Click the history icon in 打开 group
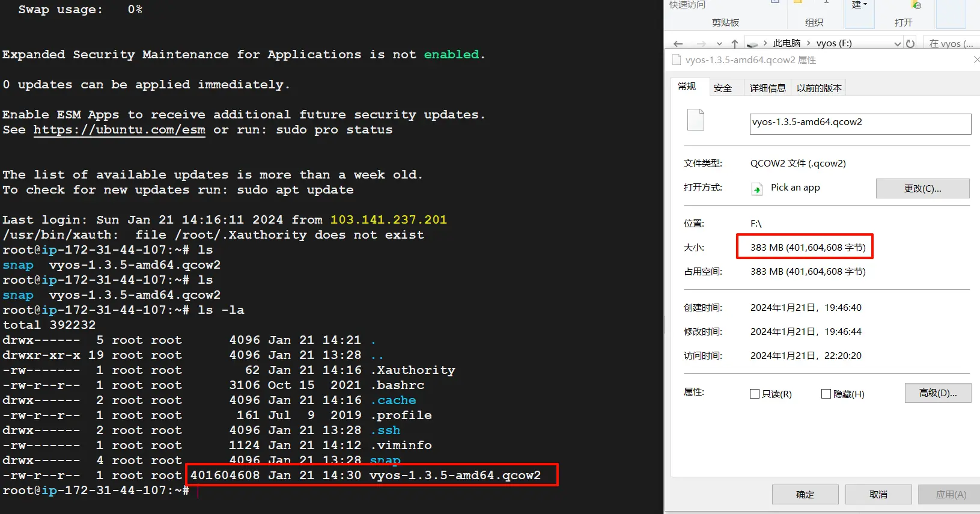The image size is (980, 514). coord(916,5)
